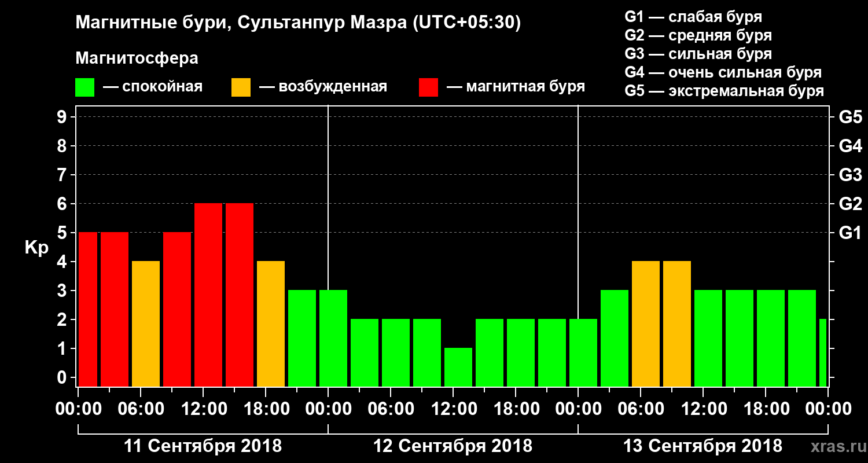868x463 pixels.
Task: Click the green bar crossing 12–13 September midnight line
Action: [x=583, y=353]
